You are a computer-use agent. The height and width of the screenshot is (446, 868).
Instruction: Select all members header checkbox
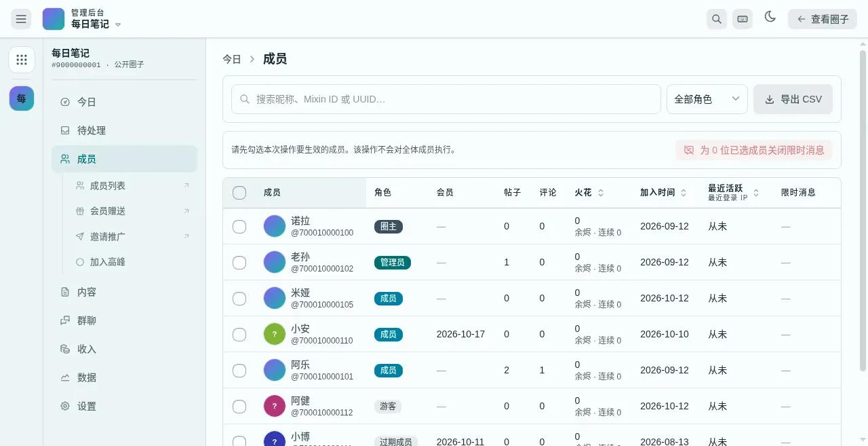click(239, 193)
